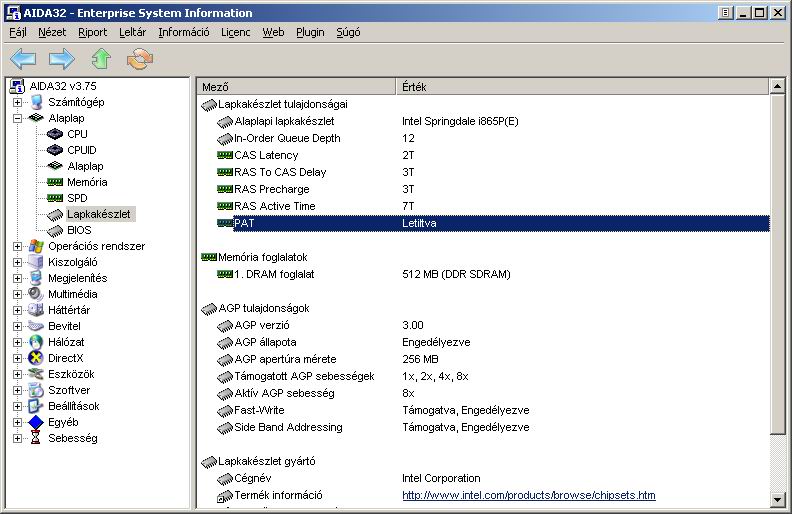Expand the Sebesség tree node
The image size is (792, 514).
17,438
